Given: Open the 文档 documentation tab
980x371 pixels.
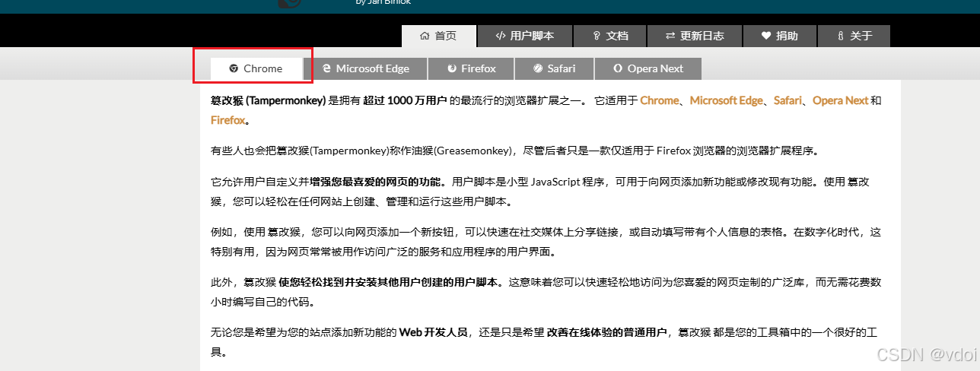Looking at the screenshot, I should click(x=610, y=36).
